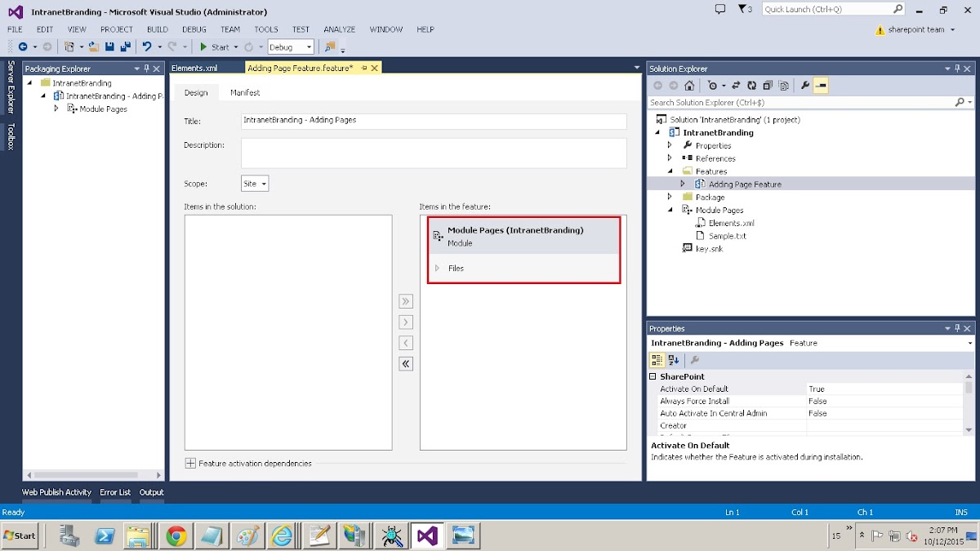Click the Property Pages wrench icon in Properties panel
980x551 pixels.
(x=695, y=360)
